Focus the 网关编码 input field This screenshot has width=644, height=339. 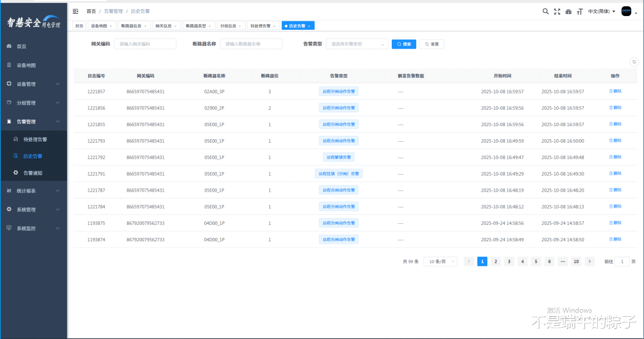(145, 44)
